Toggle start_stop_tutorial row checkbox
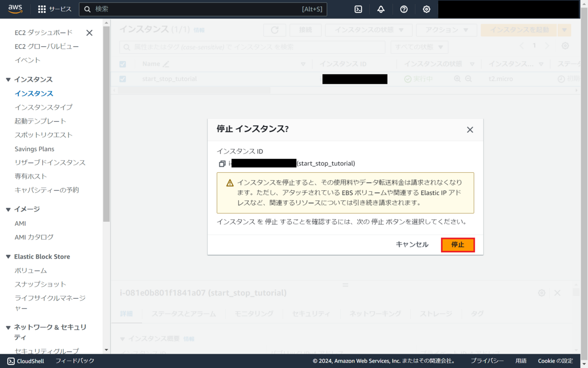The image size is (588, 368). tap(122, 79)
